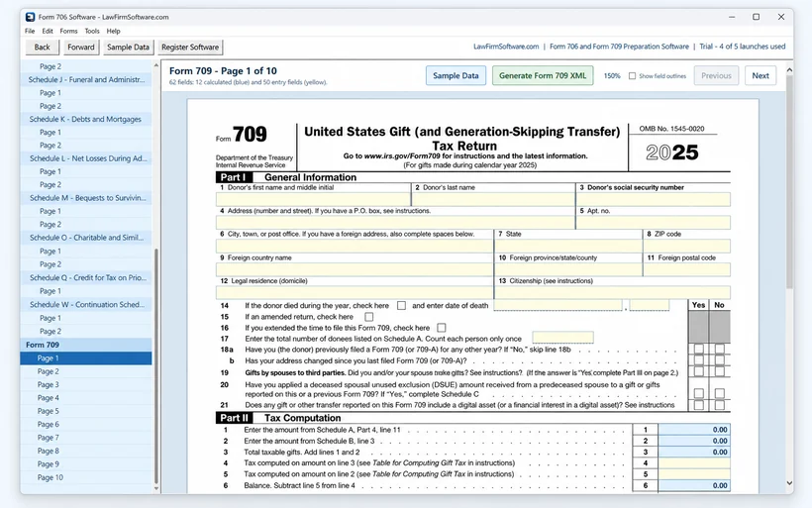This screenshot has height=508, width=812.
Task: Click the sidebar scroll down arrow
Action: tap(156, 488)
